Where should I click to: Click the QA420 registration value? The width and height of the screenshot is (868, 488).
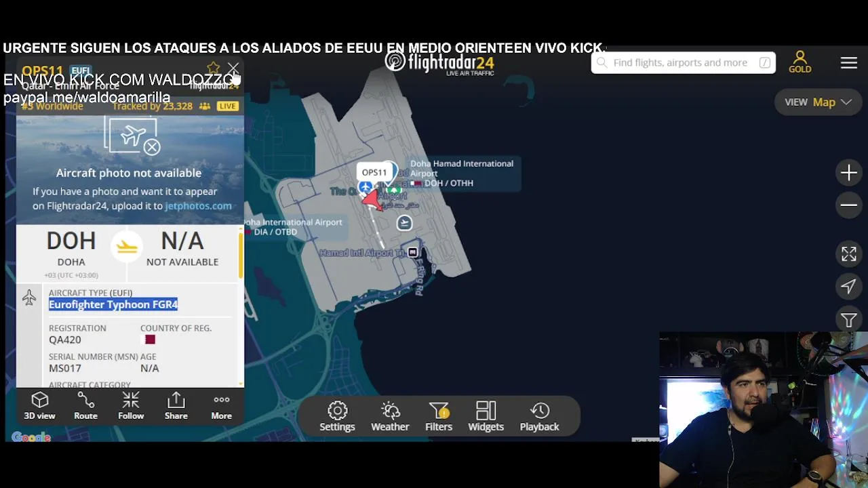(x=64, y=340)
